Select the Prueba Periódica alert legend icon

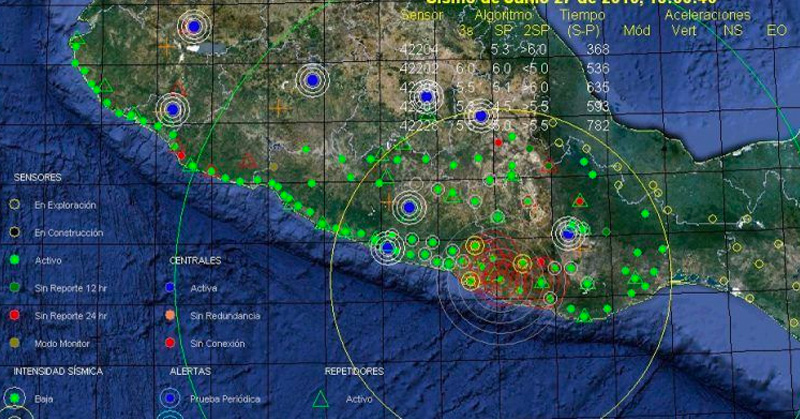170,397
